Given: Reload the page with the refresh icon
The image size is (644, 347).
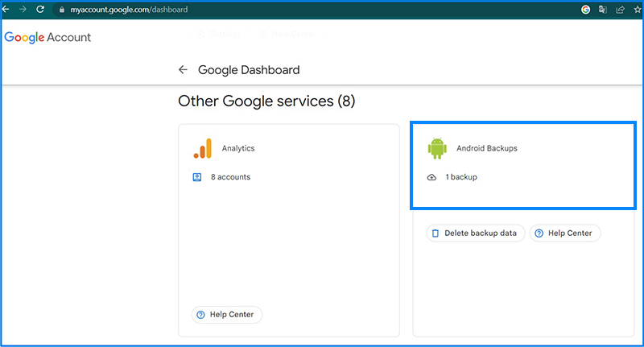Looking at the screenshot, I should pyautogui.click(x=39, y=9).
